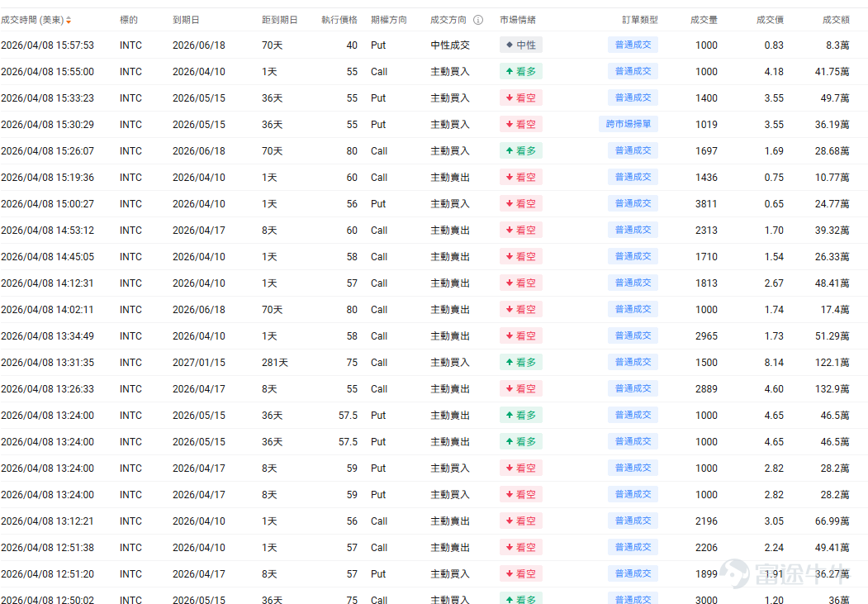Click 看空 tag in the 14:12:31 row
Image resolution: width=868 pixels, height=604 pixels.
coord(521,283)
